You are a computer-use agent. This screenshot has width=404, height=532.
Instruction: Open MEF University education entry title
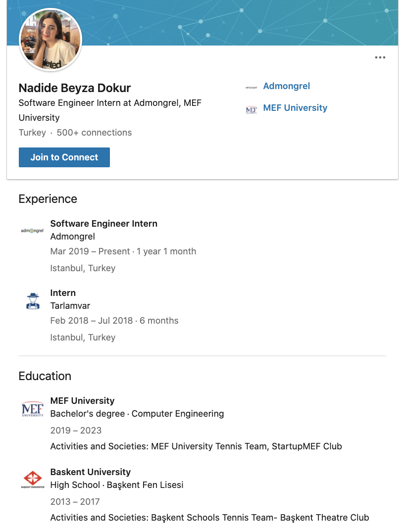coord(82,401)
